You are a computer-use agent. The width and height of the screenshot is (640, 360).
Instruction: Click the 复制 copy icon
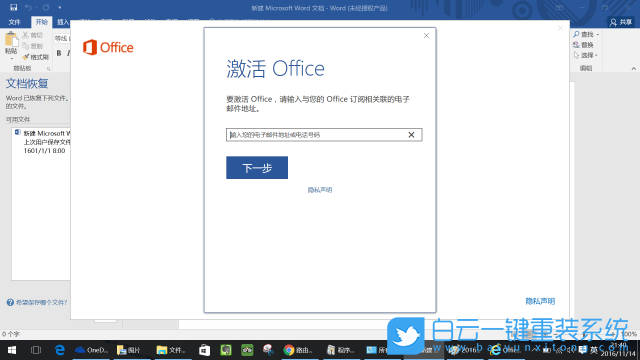(x=26, y=46)
